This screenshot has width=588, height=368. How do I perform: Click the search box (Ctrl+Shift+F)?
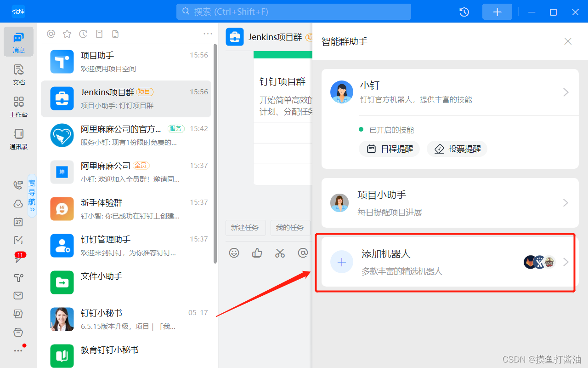(294, 11)
